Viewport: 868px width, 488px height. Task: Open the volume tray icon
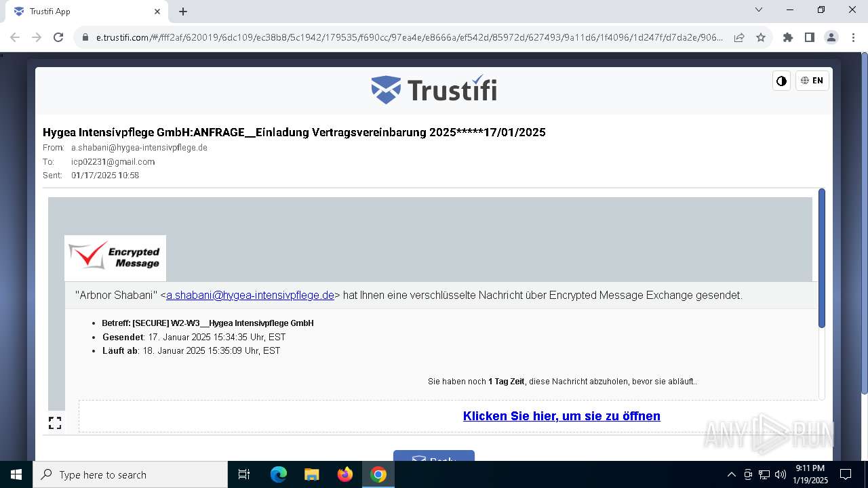[x=781, y=474]
